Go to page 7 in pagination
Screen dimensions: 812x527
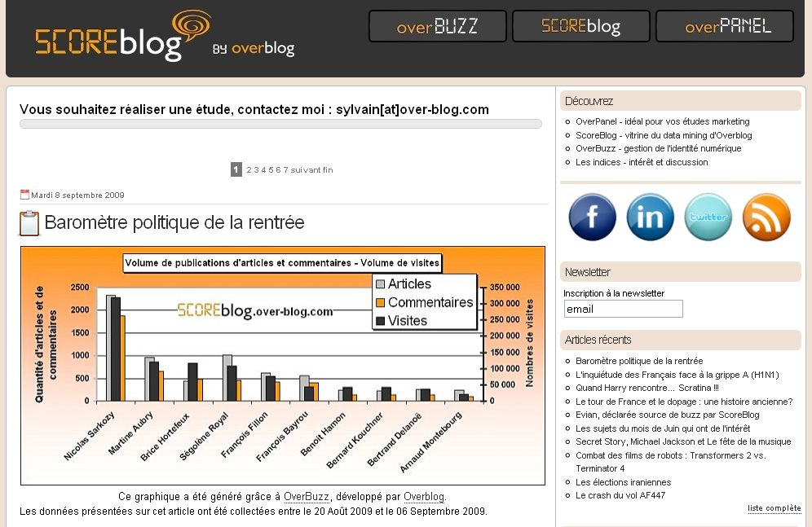point(285,169)
